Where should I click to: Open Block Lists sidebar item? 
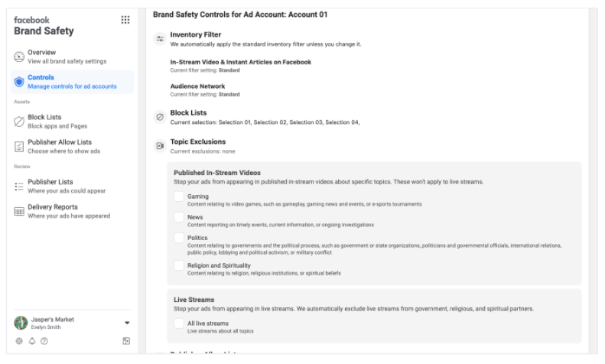coord(72,122)
